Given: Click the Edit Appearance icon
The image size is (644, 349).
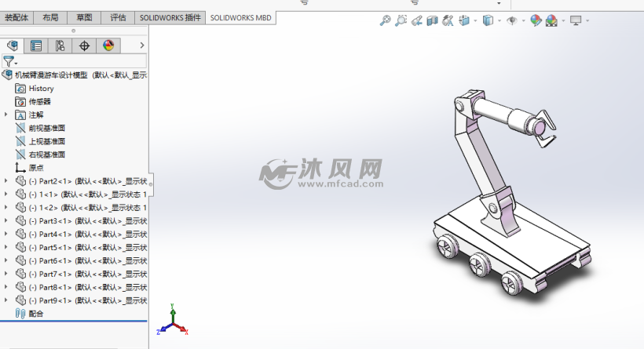Looking at the screenshot, I should point(536,21).
